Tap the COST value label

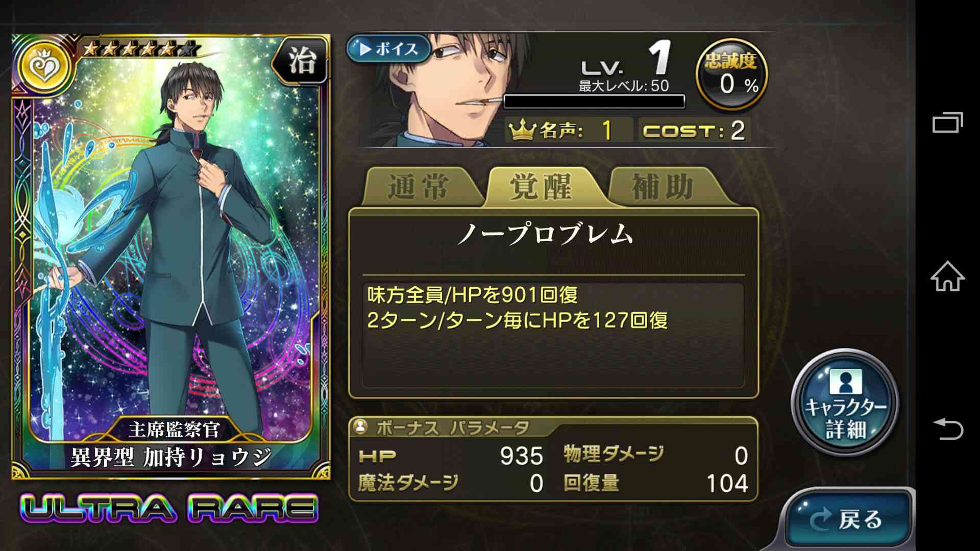[694, 130]
